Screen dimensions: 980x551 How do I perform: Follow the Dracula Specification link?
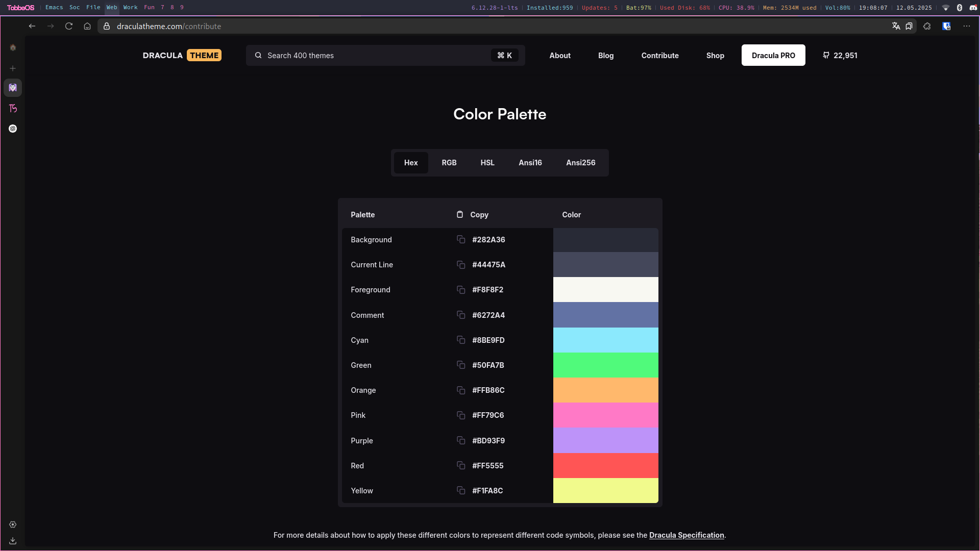point(686,535)
